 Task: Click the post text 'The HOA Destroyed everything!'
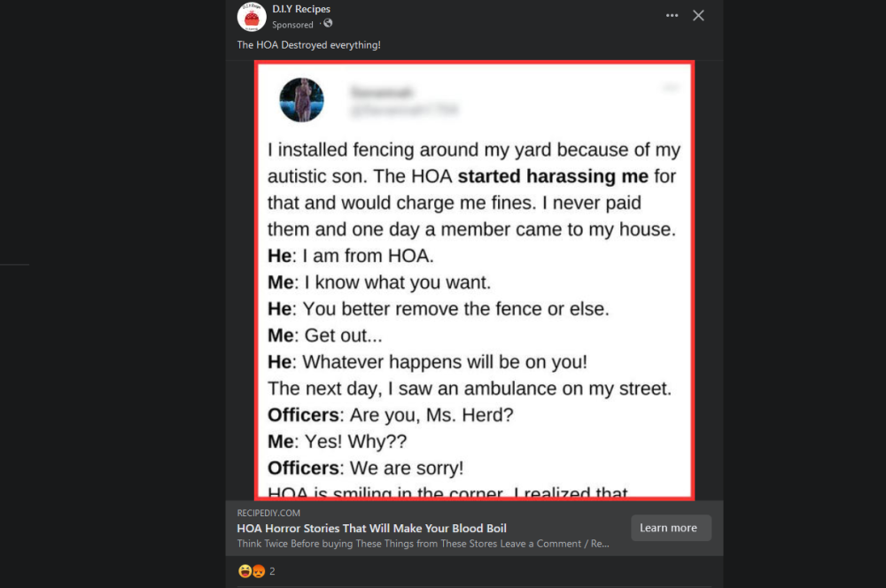[308, 44]
